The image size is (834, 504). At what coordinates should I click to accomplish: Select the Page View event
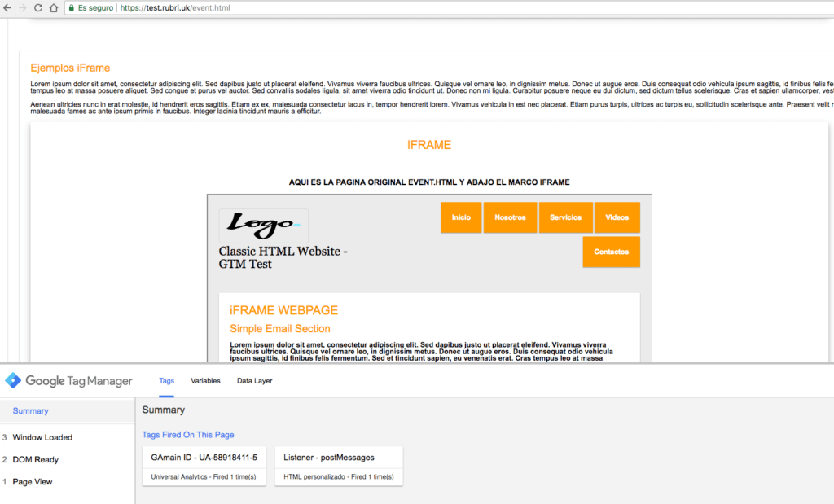(33, 482)
